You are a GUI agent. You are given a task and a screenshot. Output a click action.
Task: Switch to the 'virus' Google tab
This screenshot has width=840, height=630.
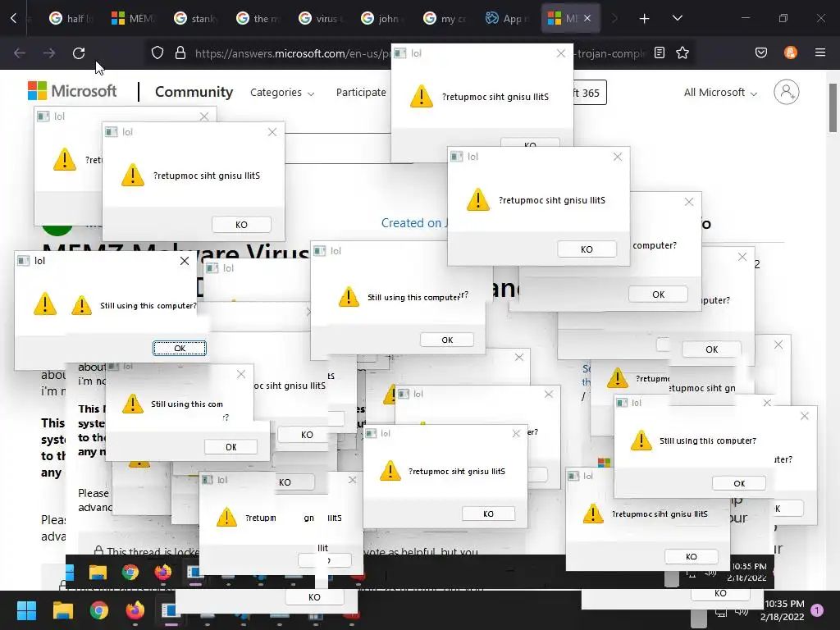[321, 18]
